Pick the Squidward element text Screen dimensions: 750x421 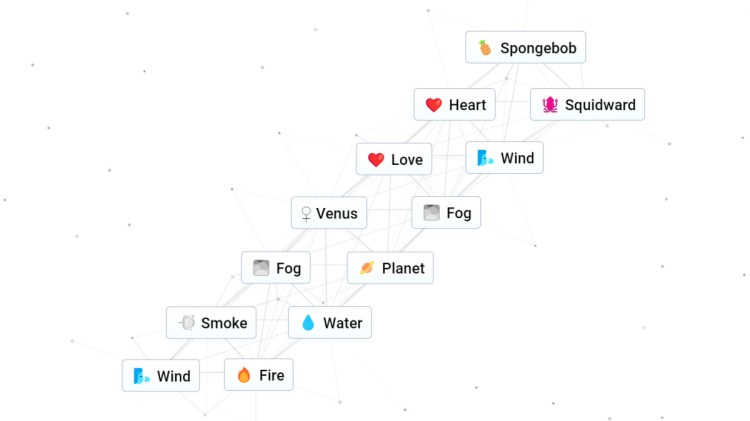coord(598,105)
